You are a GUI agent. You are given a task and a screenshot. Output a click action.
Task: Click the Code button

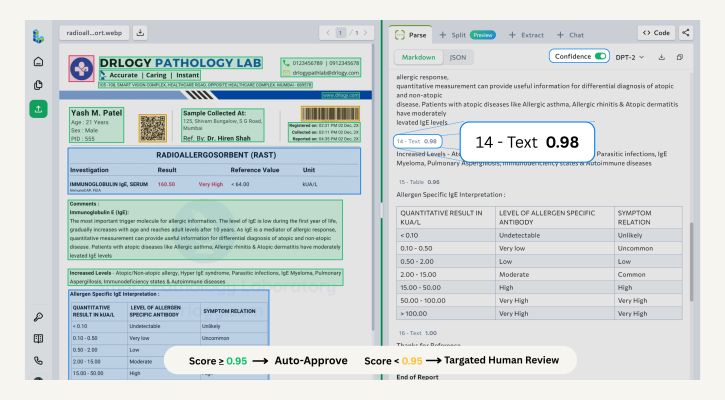tap(655, 33)
